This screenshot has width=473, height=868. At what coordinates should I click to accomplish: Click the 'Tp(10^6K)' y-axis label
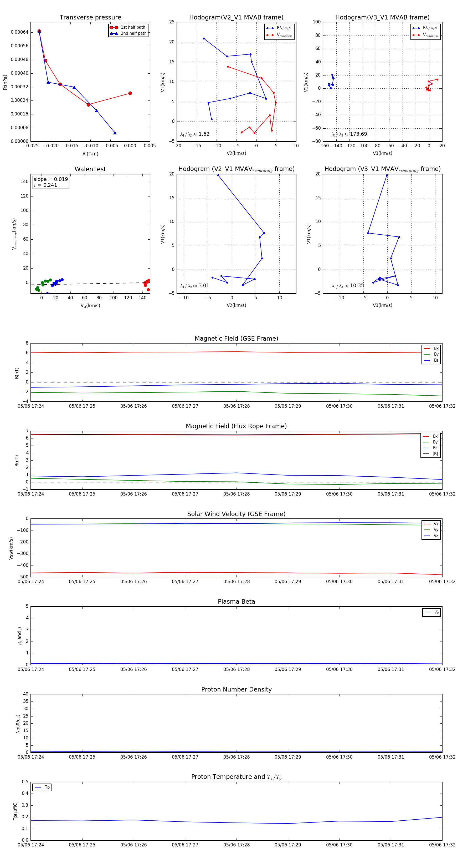point(15,811)
